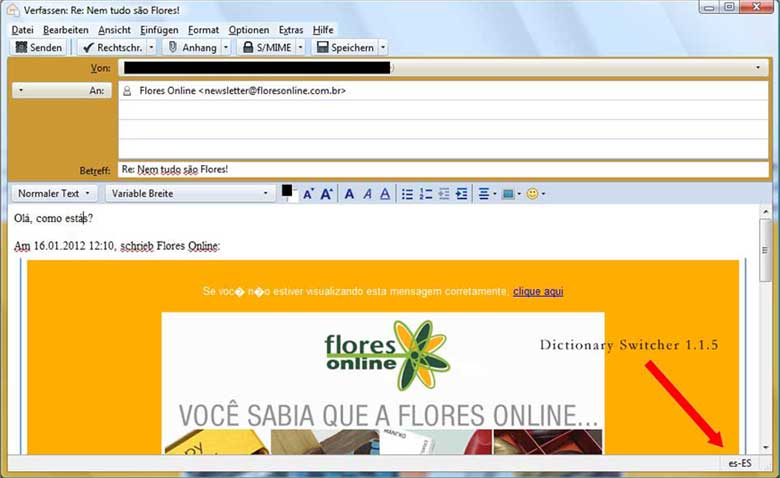Send the message with the Senden button

pos(39,47)
